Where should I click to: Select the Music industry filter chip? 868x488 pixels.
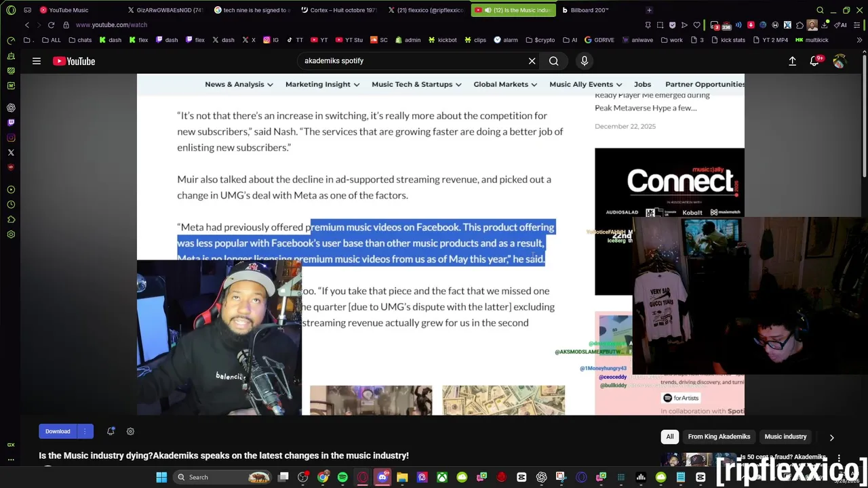tap(785, 436)
